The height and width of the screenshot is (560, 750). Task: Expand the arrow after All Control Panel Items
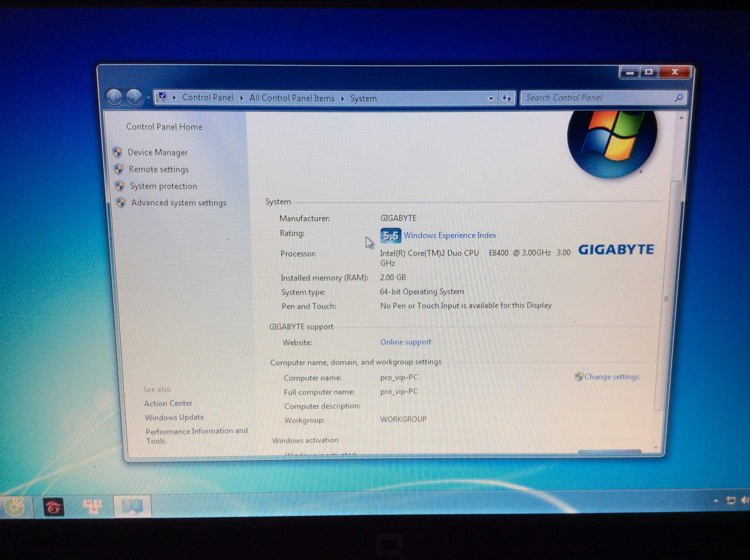click(x=343, y=99)
